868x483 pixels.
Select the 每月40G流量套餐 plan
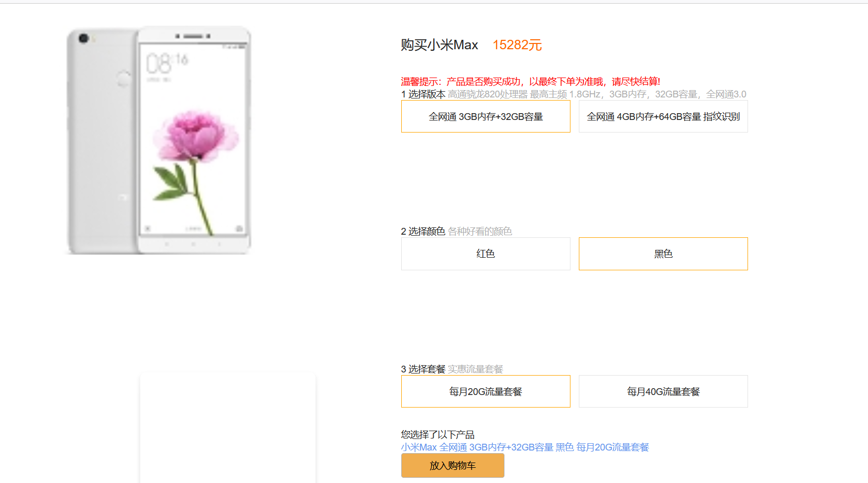point(663,391)
